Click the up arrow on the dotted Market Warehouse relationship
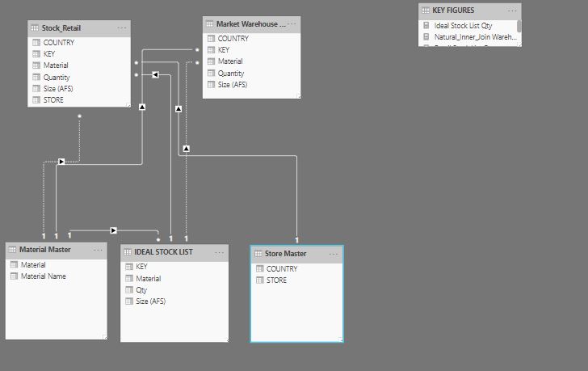Image resolution: width=588 pixels, height=371 pixels. (187, 149)
